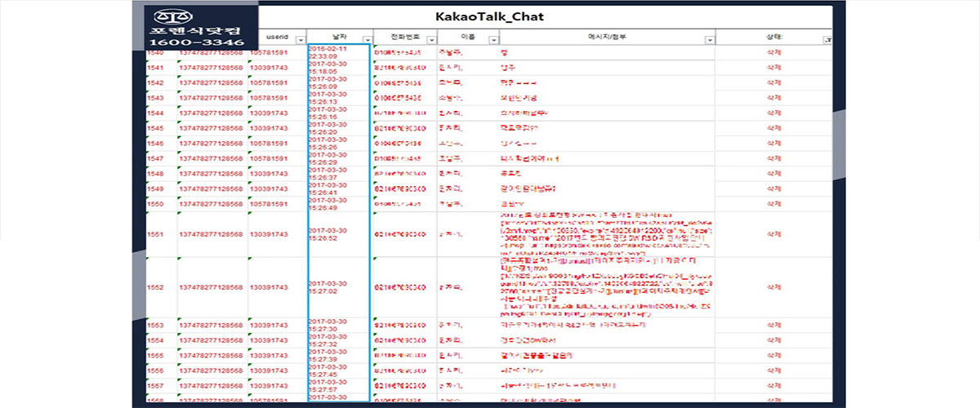Image resolution: width=980 pixels, height=408 pixels.
Task: Click row number 1547
Action: click(155, 158)
